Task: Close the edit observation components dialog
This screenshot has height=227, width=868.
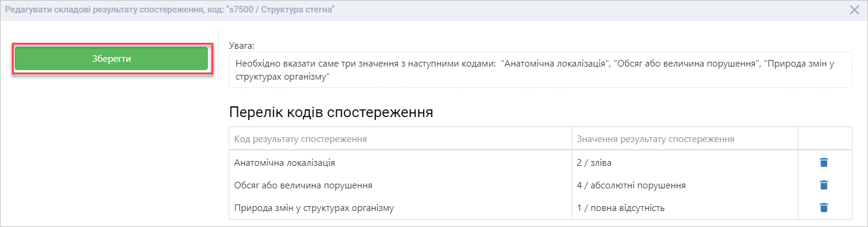Action: coord(854,10)
